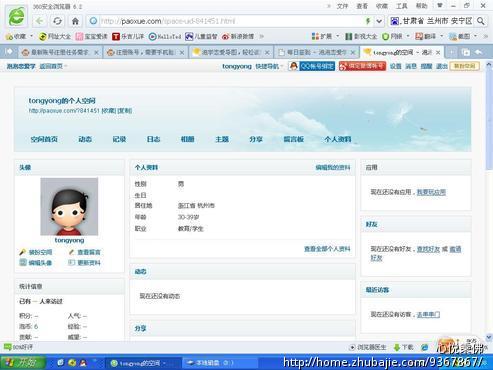Click the browser back arrow button
Viewport: 493px width, 370px height.
[x=40, y=21]
